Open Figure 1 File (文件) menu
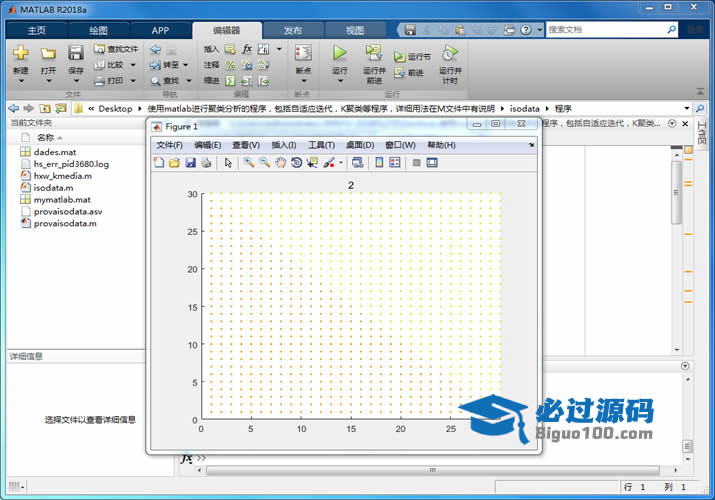 click(169, 145)
